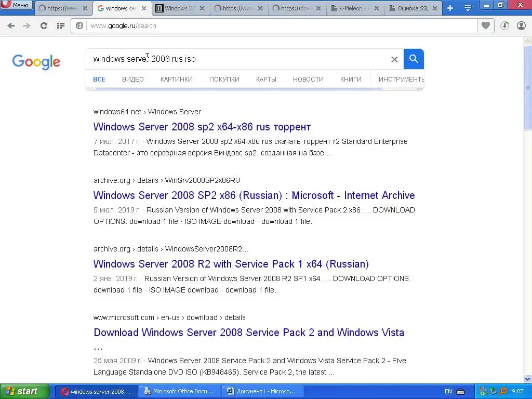532x399 pixels.
Task: Open Speed Dial grid icon
Action: coord(61,26)
